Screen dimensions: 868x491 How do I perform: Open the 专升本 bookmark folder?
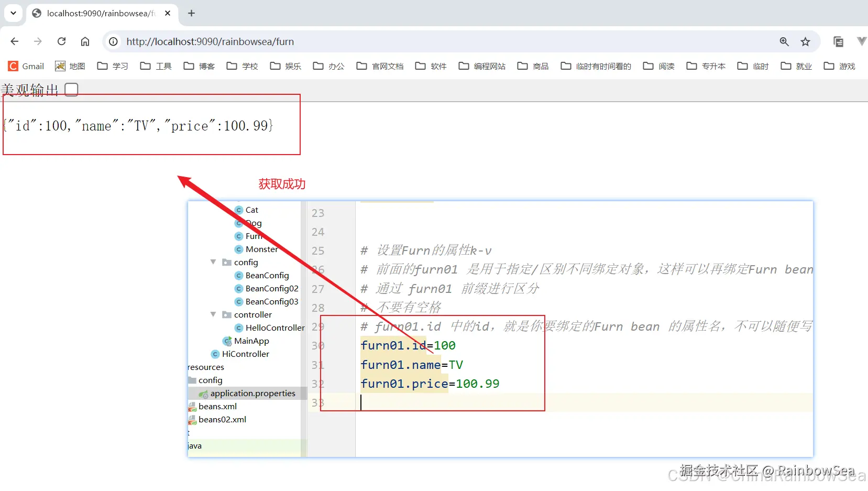point(706,66)
